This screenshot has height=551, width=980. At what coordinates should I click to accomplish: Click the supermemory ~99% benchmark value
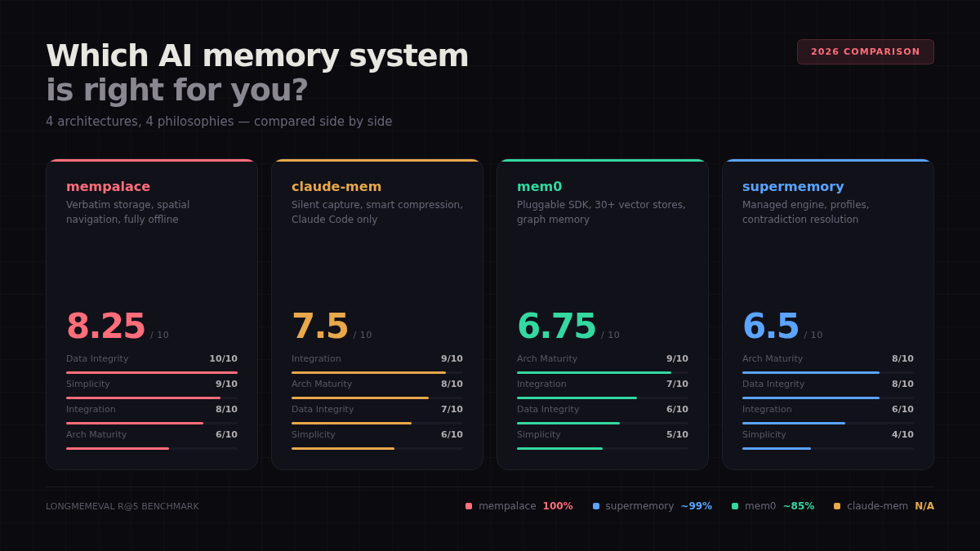[697, 506]
